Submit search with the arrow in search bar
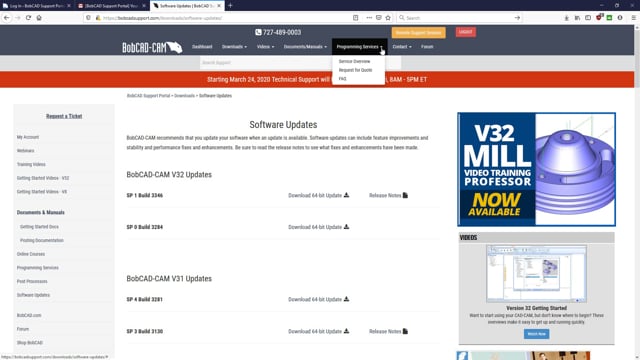Image resolution: width=640 pixels, height=360 pixels. tap(517, 18)
